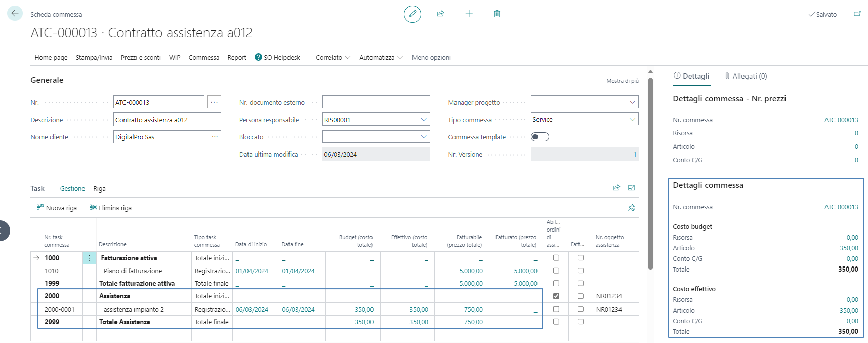Select Riga tab in Task section

tap(99, 188)
